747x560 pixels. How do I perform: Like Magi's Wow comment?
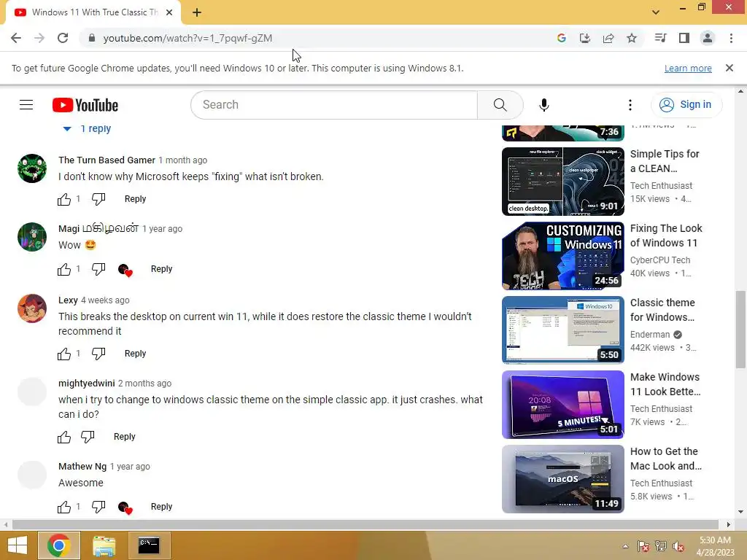pos(64,269)
